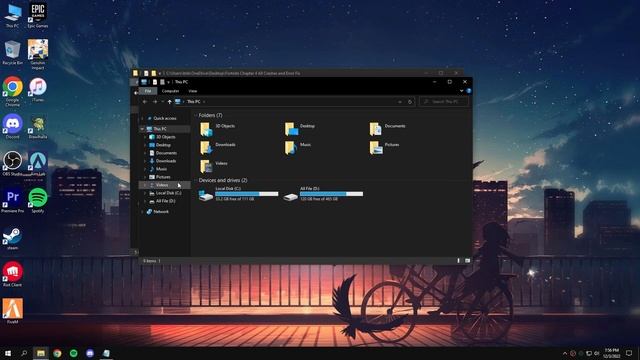640x360 pixels.
Task: Open the This PC desktop shortcut
Action: coord(13,16)
